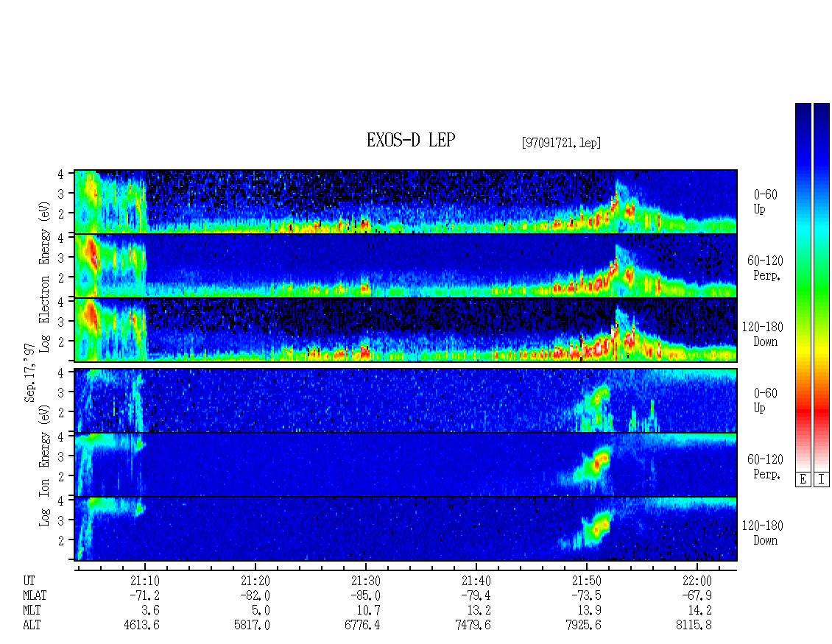
Task: Select the electron 60-120 Perp. spectrogram panel
Action: click(406, 266)
